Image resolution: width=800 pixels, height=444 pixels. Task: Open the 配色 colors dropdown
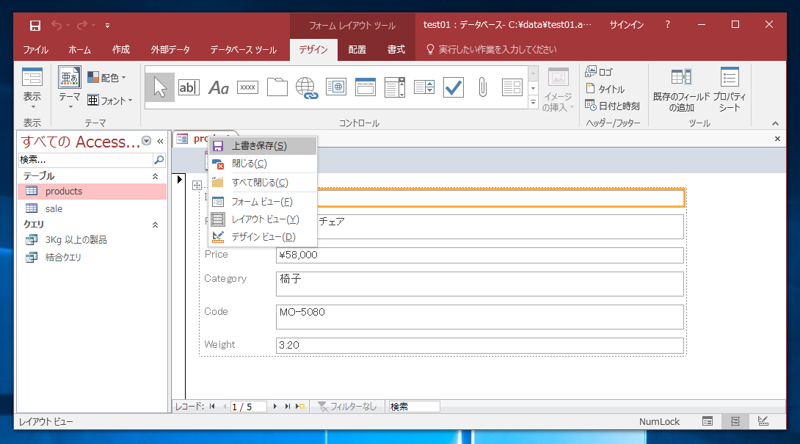click(107, 78)
